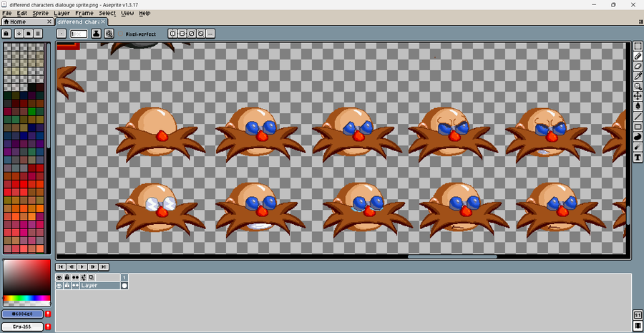Select the Rectangle shape tool

pos(638,126)
